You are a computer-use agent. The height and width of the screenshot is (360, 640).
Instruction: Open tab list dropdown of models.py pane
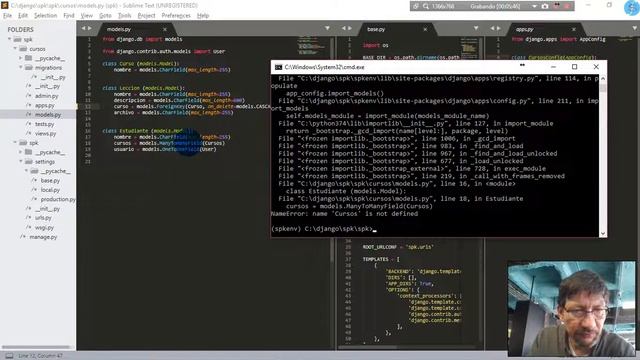click(327, 29)
